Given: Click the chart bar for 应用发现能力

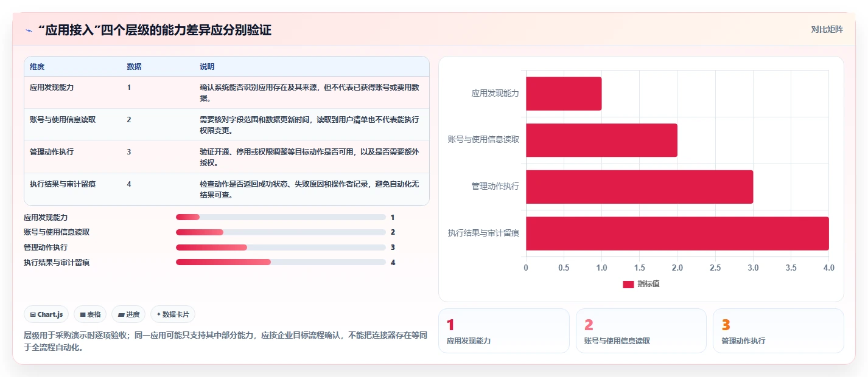Looking at the screenshot, I should pos(564,94).
